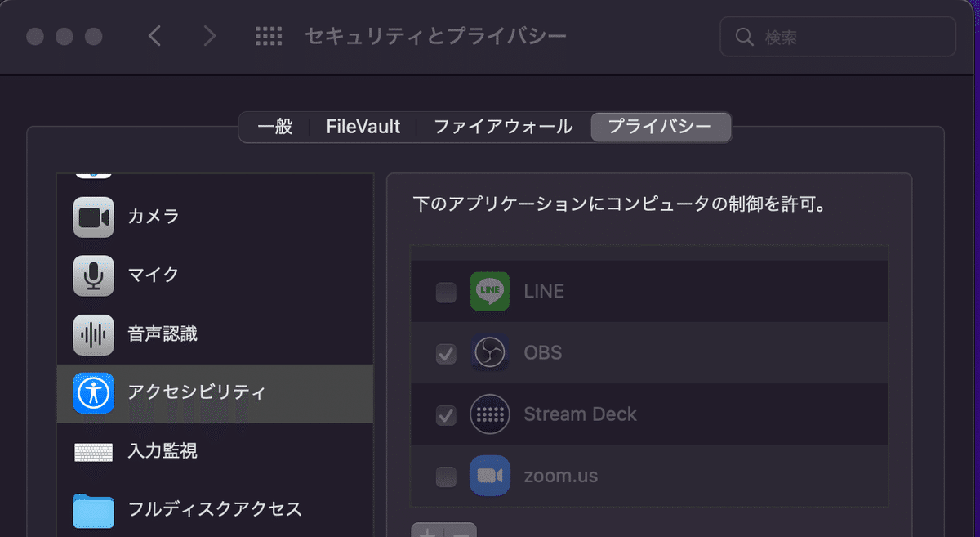This screenshot has height=537, width=980.
Task: Click the keyboard icon for 入力監視
Action: (93, 452)
